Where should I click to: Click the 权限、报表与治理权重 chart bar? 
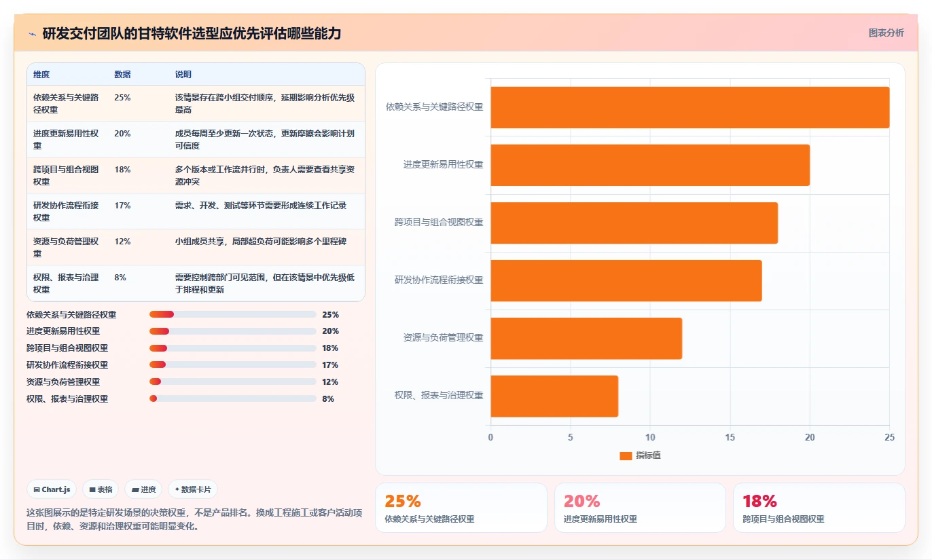554,396
